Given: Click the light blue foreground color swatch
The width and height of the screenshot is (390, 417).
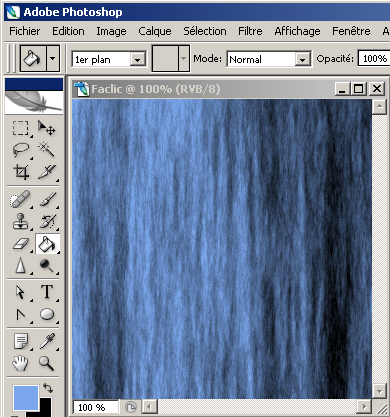Looking at the screenshot, I should (26, 398).
